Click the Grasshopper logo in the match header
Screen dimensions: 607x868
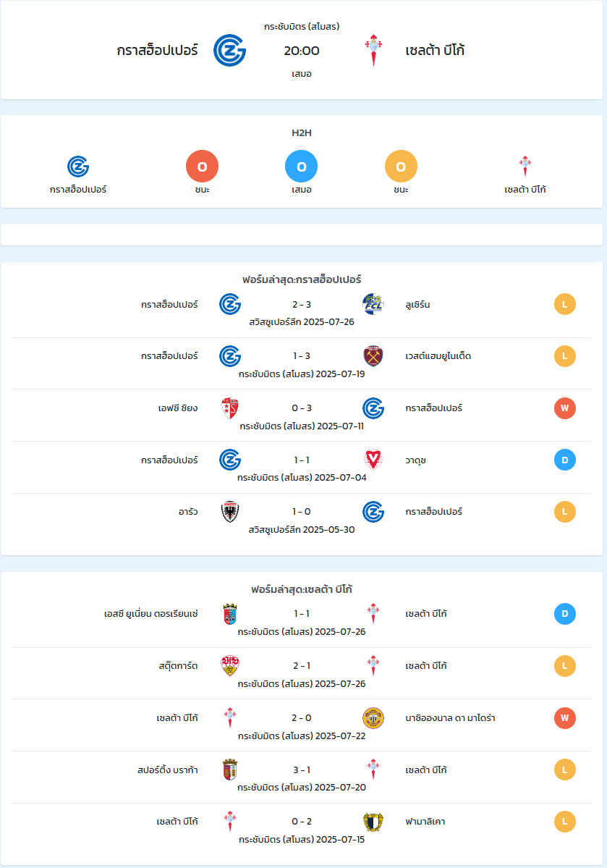coord(229,51)
